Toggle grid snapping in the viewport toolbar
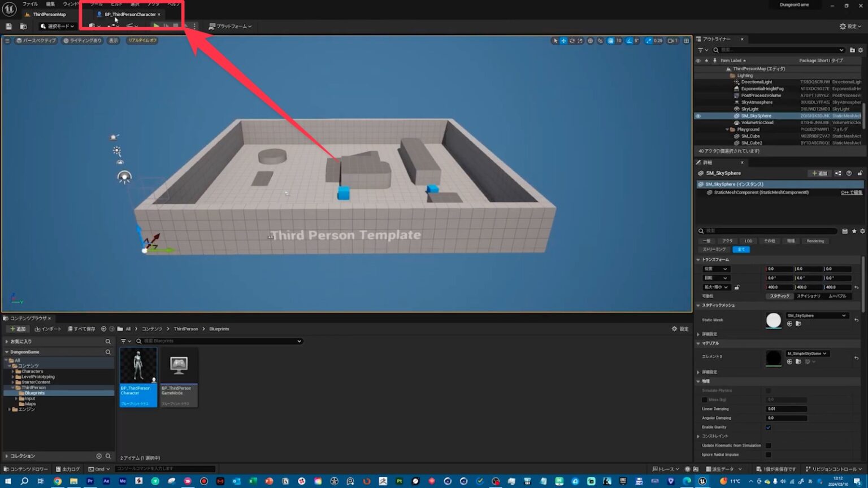This screenshot has width=868, height=488. [x=611, y=41]
